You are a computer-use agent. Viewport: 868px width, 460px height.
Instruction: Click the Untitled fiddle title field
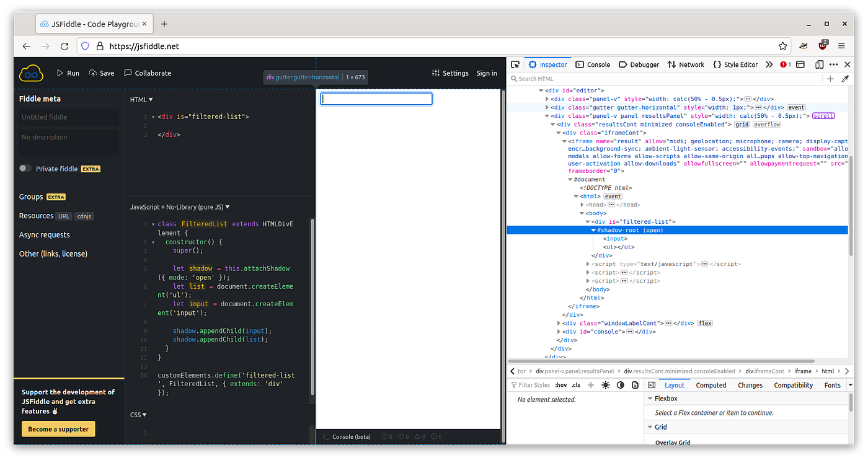point(69,117)
